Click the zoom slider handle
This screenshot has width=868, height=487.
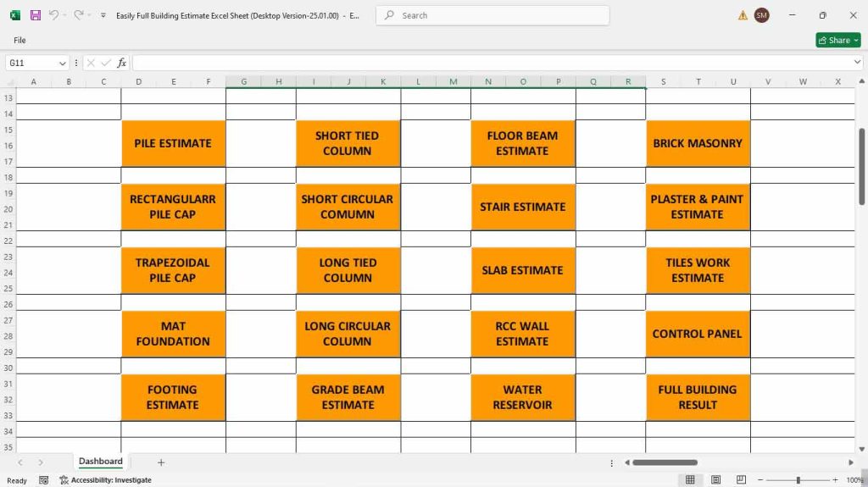pyautogui.click(x=798, y=480)
